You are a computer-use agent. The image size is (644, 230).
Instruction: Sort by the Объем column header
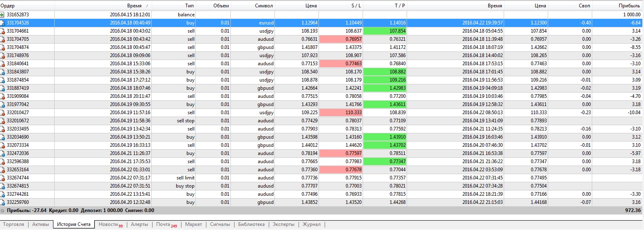213,6
